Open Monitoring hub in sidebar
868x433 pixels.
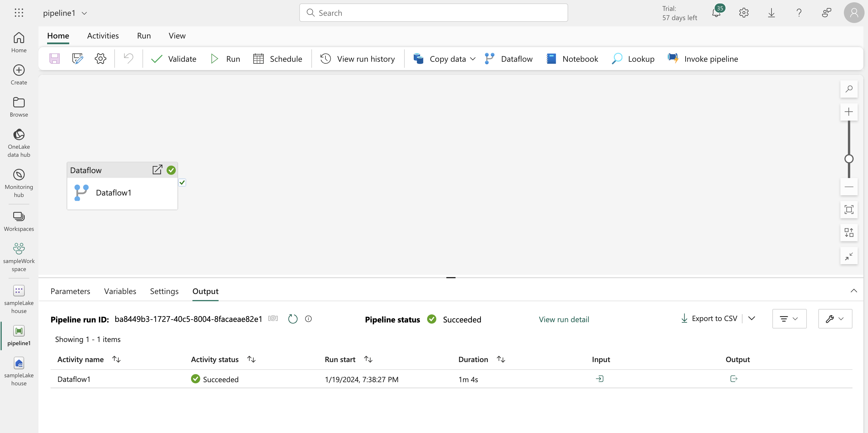(19, 183)
